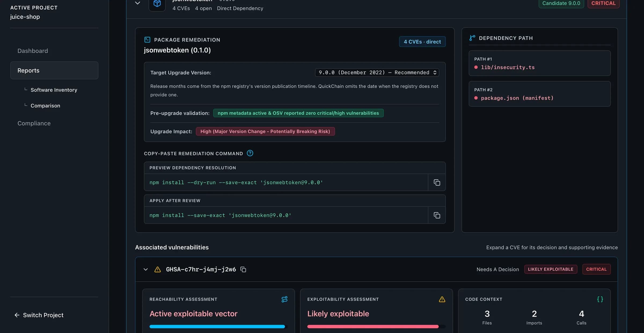Click the 4 CVEs · direct badge
Image resolution: width=644 pixels, height=333 pixels.
(422, 42)
